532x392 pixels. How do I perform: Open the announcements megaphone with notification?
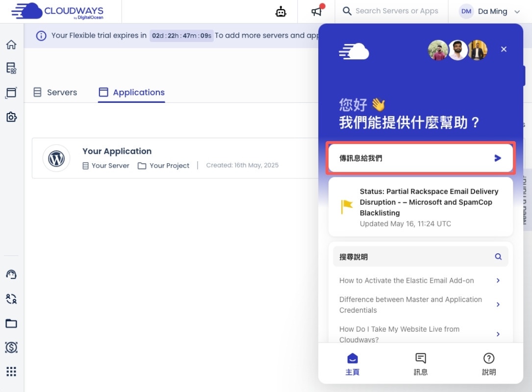[316, 11]
